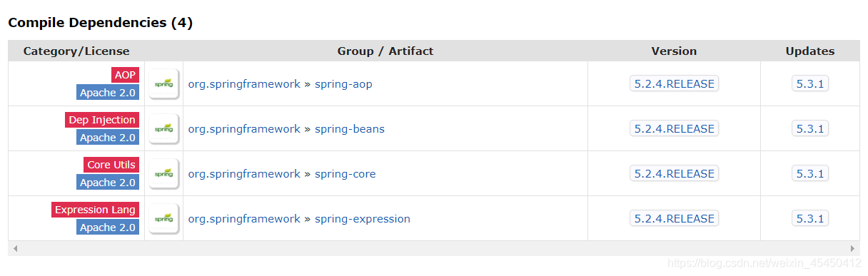The image size is (868, 276).
Task: Select the Core Utils category tag
Action: (x=111, y=165)
